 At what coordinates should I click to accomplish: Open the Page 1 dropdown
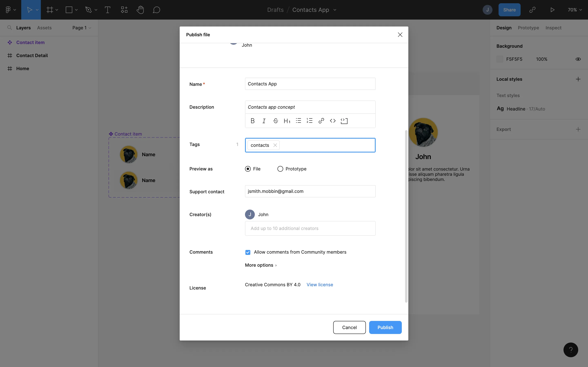click(x=81, y=28)
